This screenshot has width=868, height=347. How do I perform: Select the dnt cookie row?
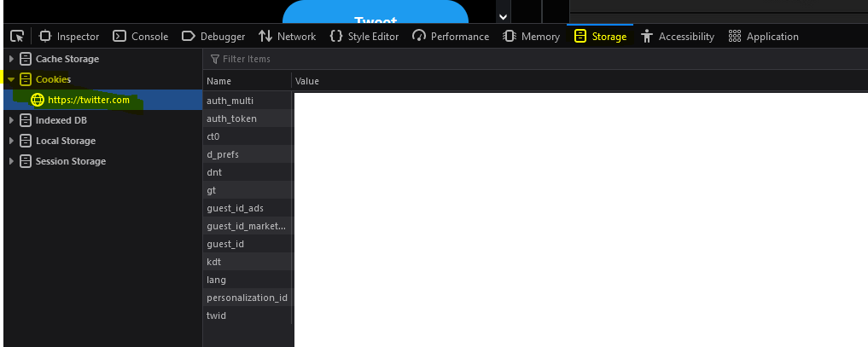[248, 172]
